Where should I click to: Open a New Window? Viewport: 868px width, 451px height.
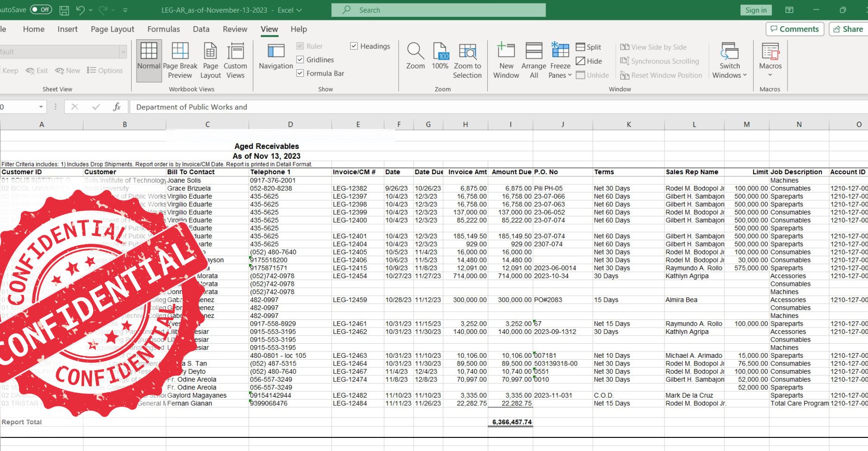click(x=506, y=61)
